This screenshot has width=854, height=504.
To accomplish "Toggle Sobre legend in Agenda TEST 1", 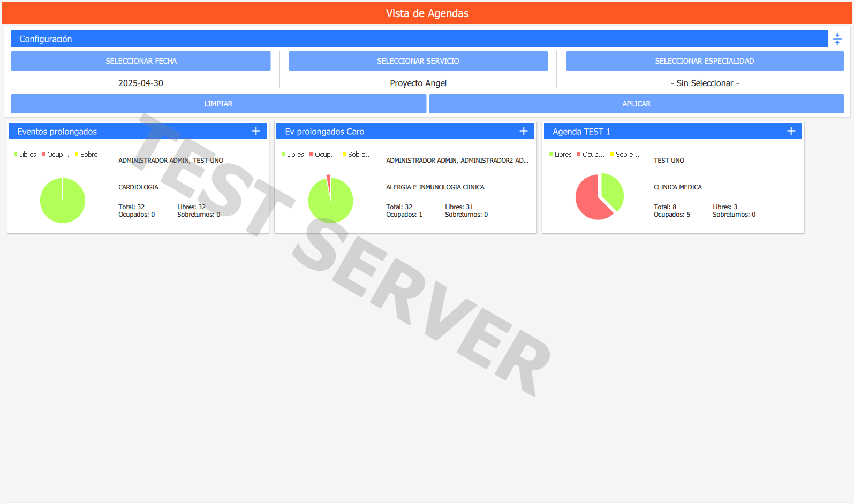I will pos(625,155).
